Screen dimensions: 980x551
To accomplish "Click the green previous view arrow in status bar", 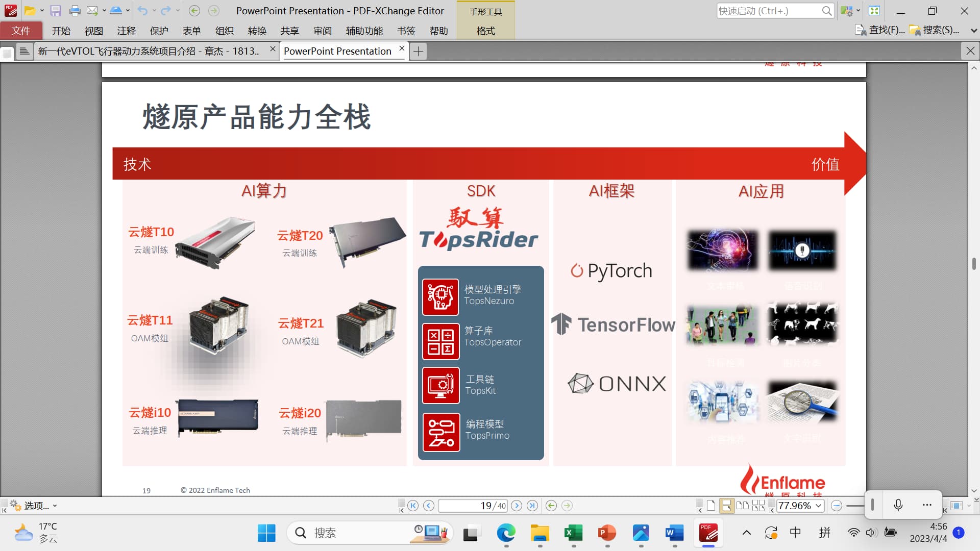I will [551, 506].
